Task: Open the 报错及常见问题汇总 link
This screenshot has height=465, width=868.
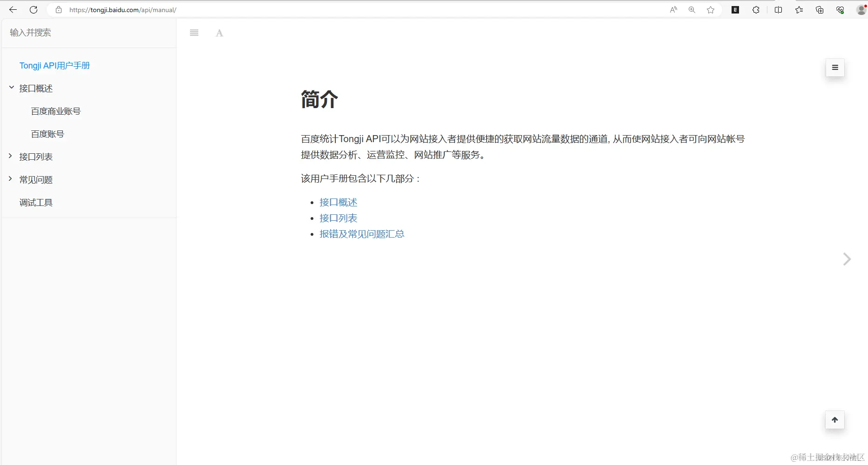Action: 362,234
